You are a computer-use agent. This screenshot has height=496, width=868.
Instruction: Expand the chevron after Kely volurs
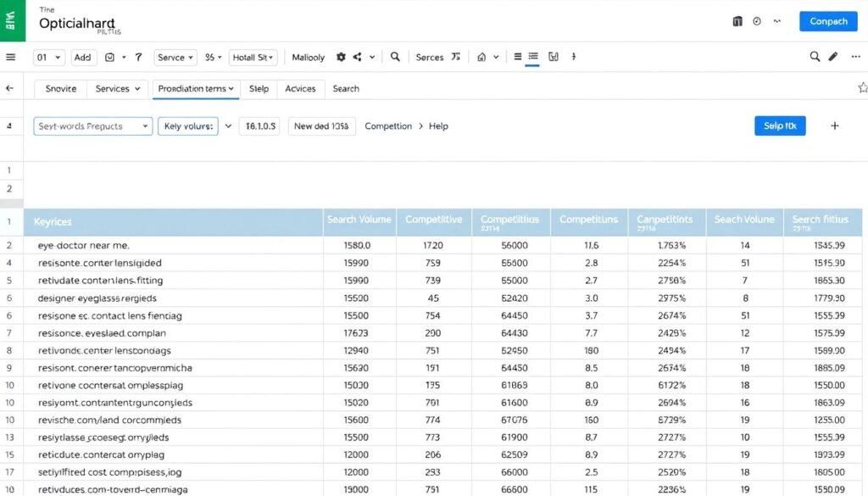click(x=228, y=126)
